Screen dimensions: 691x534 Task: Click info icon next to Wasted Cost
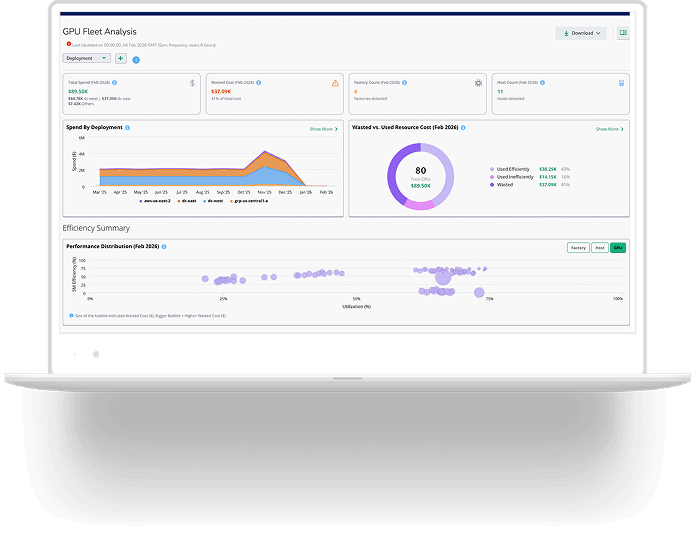click(259, 82)
